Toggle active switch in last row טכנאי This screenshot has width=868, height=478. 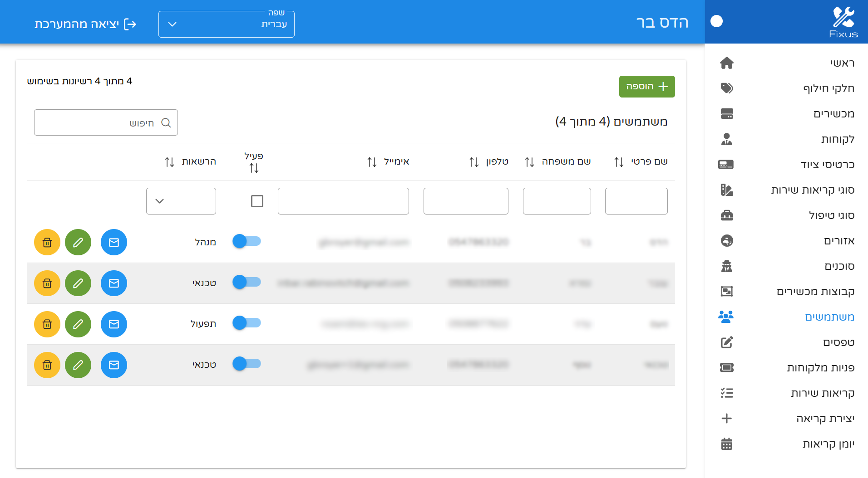point(247,364)
